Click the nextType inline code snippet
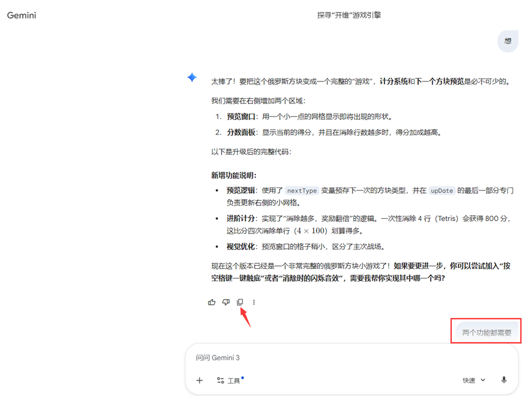This screenshot has width=532, height=397. (302, 191)
